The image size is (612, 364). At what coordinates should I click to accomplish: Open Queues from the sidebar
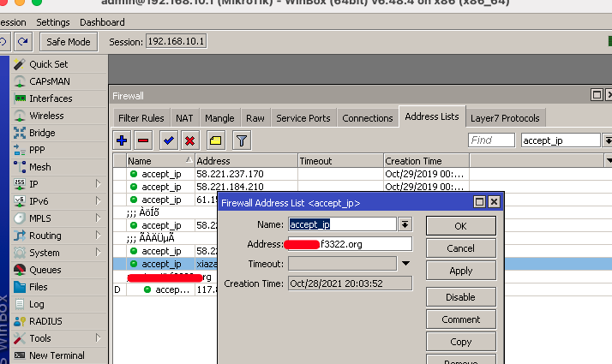pos(58,270)
